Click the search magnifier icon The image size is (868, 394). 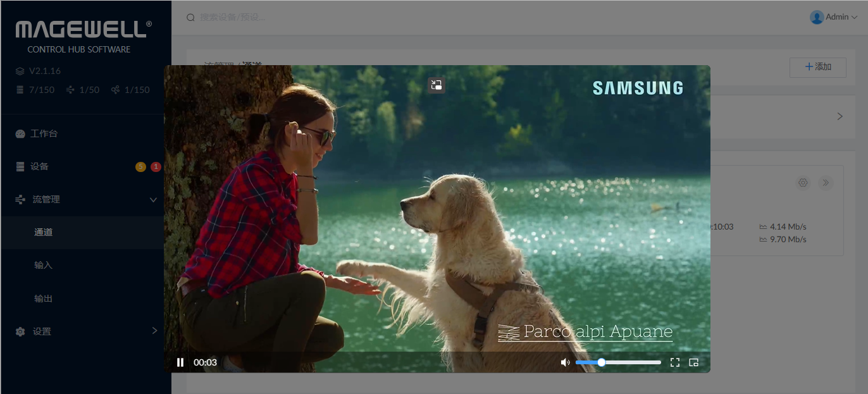point(190,18)
